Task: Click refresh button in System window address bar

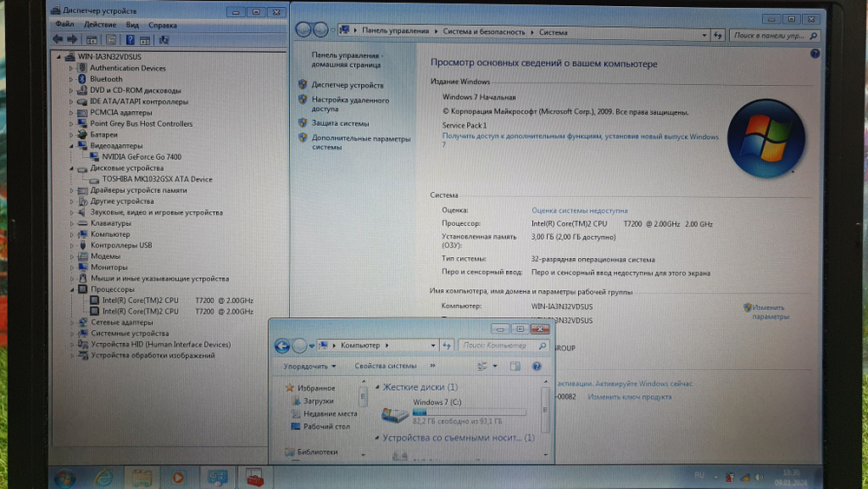Action: pyautogui.click(x=718, y=36)
